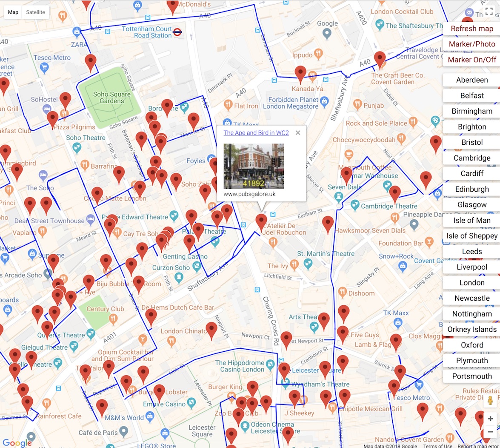Click the red marker on Kanada-Ya
This screenshot has height=448, width=500.
(x=300, y=73)
